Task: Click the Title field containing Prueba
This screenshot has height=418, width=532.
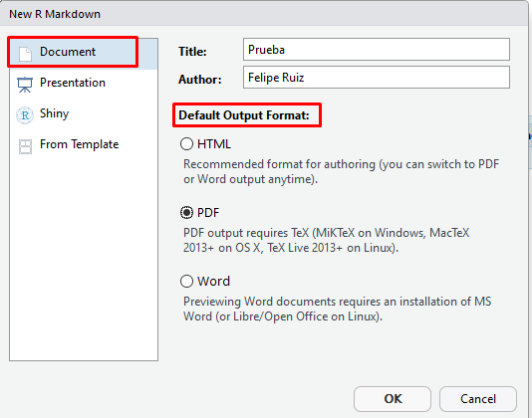Action: pos(377,50)
